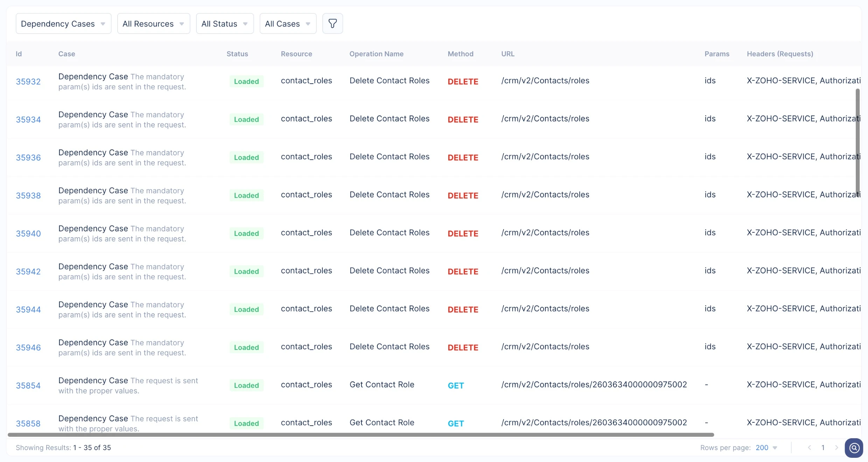Open case ID 35944 link

point(28,310)
